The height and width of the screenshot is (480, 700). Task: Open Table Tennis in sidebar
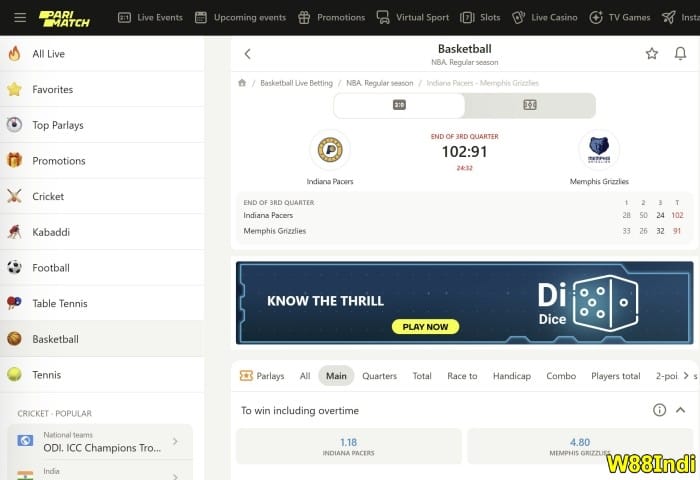pos(102,303)
